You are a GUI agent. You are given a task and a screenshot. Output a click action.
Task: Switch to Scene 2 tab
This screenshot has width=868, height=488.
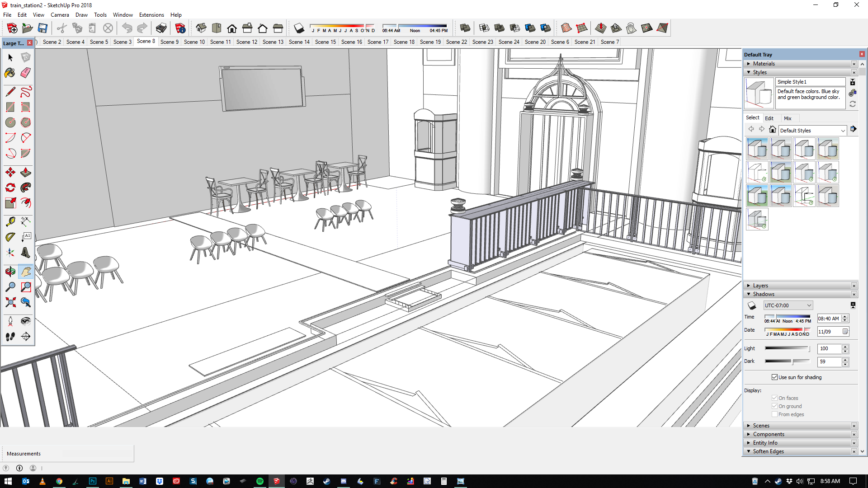click(x=52, y=42)
